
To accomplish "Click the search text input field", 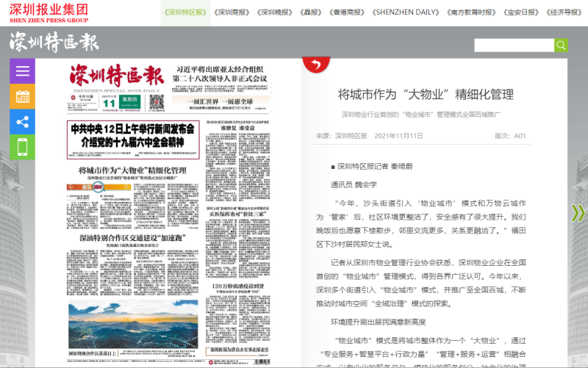I will click(514, 46).
